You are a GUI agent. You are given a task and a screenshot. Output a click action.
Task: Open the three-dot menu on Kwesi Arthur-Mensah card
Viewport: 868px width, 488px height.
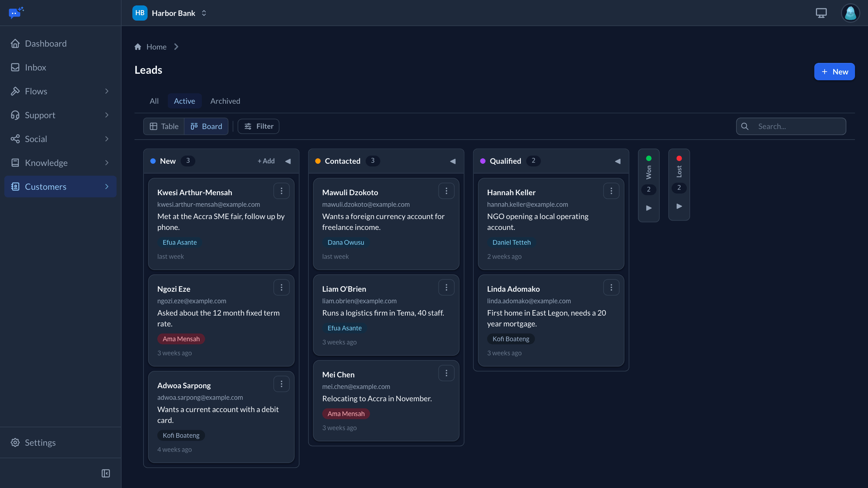pos(281,191)
